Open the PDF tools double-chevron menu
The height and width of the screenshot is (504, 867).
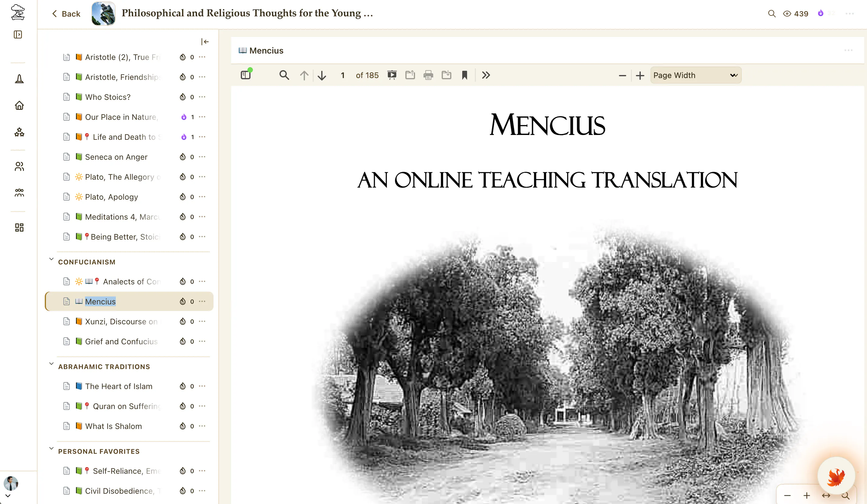pos(486,75)
